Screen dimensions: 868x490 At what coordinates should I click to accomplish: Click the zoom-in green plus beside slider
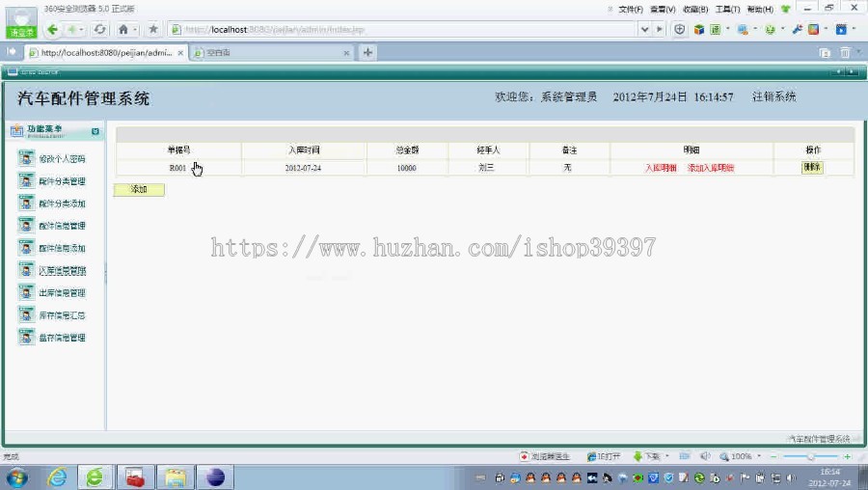(847, 456)
